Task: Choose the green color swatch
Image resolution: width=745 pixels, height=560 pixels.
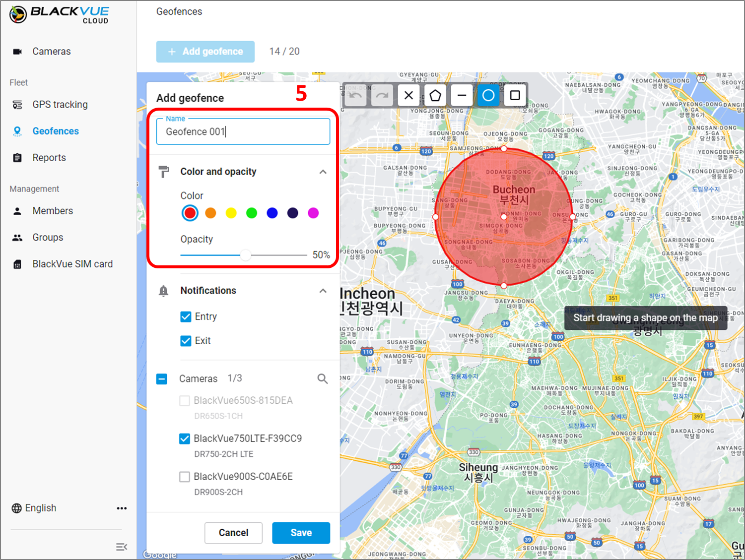Action: coord(252,213)
